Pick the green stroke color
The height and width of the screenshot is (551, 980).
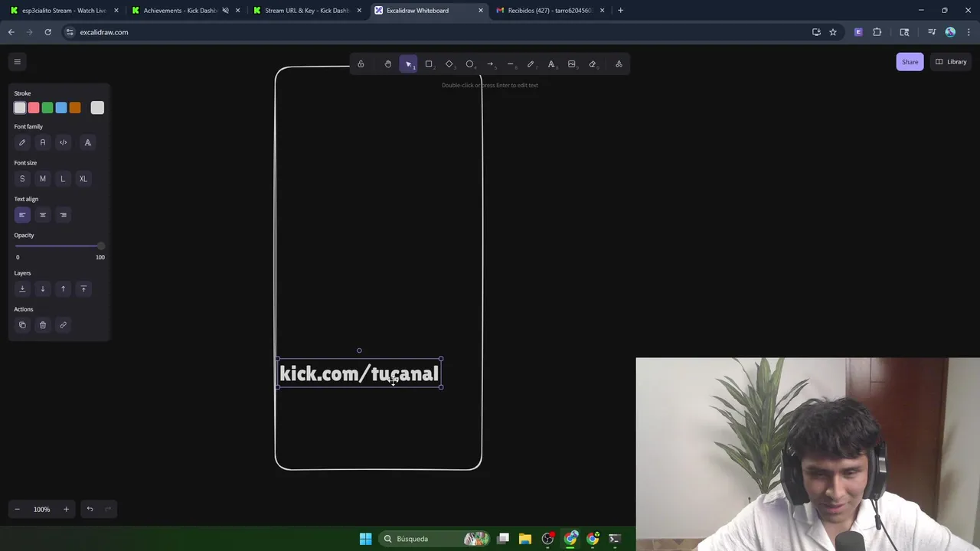tap(47, 108)
